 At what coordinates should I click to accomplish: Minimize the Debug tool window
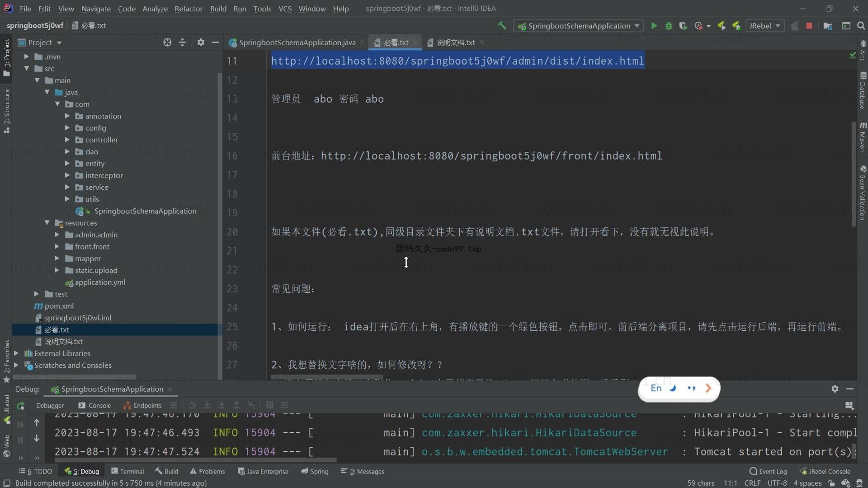pyautogui.click(x=850, y=389)
